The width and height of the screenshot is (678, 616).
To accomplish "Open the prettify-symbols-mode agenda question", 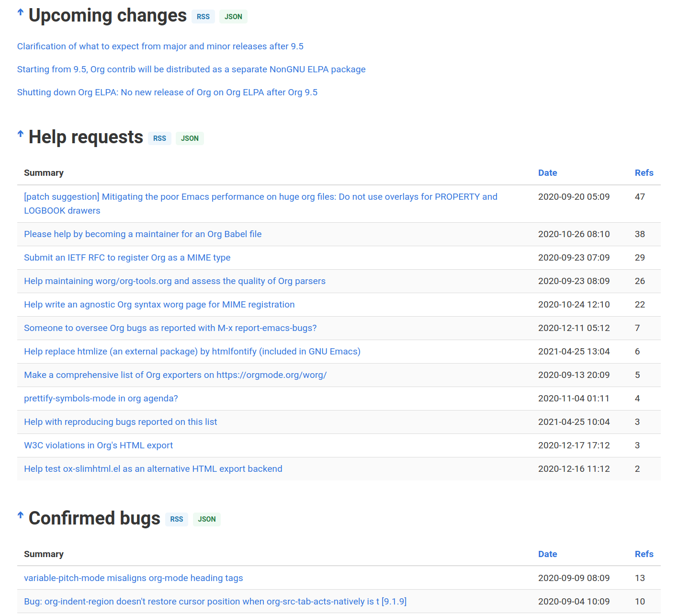I will (101, 398).
